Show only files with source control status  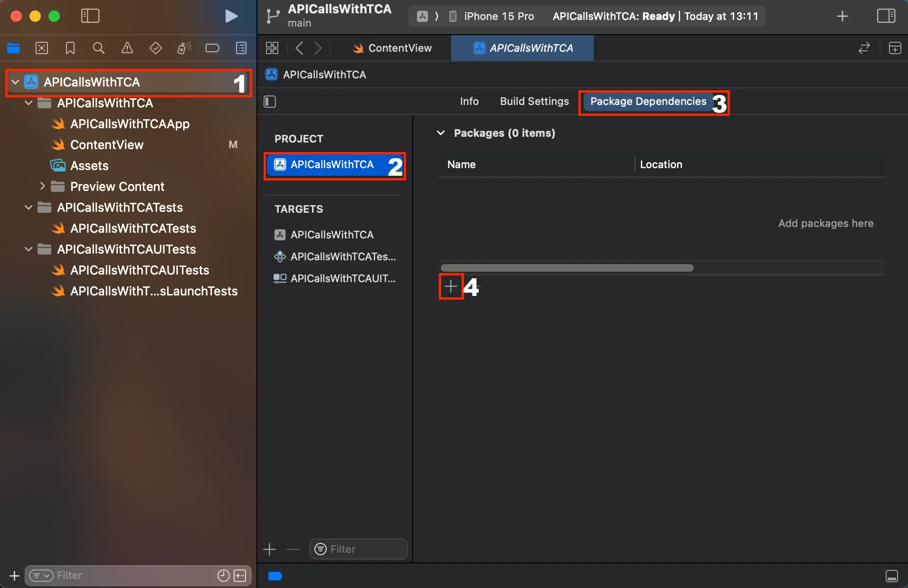point(240,576)
